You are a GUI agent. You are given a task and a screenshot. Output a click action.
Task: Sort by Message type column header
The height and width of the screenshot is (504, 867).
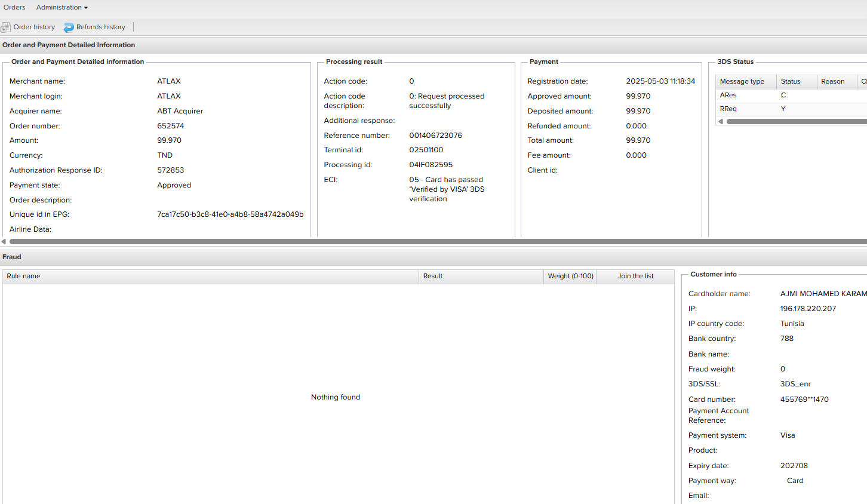(x=742, y=81)
